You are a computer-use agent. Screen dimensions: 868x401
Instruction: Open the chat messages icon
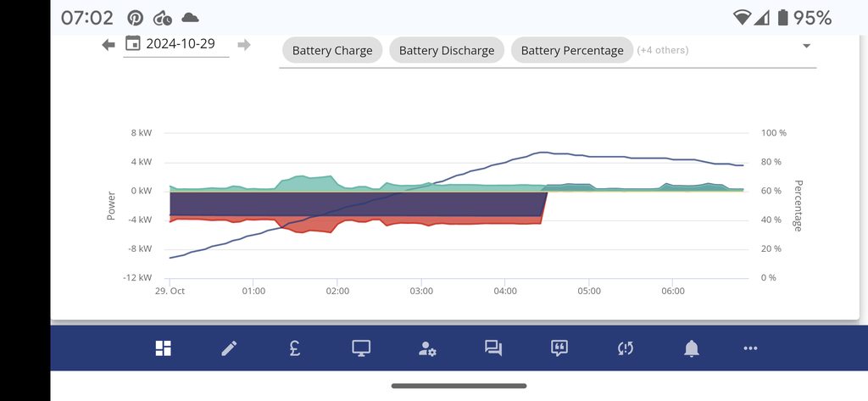(x=493, y=348)
